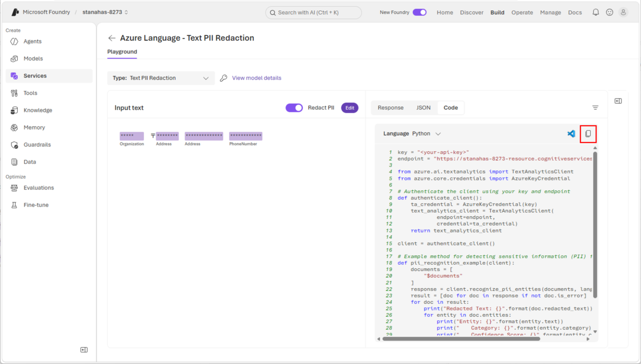The image size is (641, 364).
Task: Collapse the left sidebar with bottom icon
Action: click(84, 350)
